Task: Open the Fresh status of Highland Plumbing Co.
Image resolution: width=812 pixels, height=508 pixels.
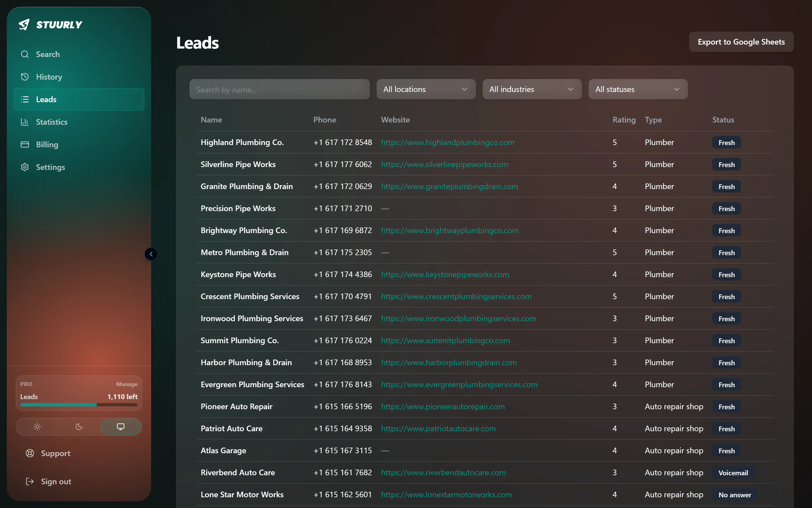Action: [x=727, y=143]
